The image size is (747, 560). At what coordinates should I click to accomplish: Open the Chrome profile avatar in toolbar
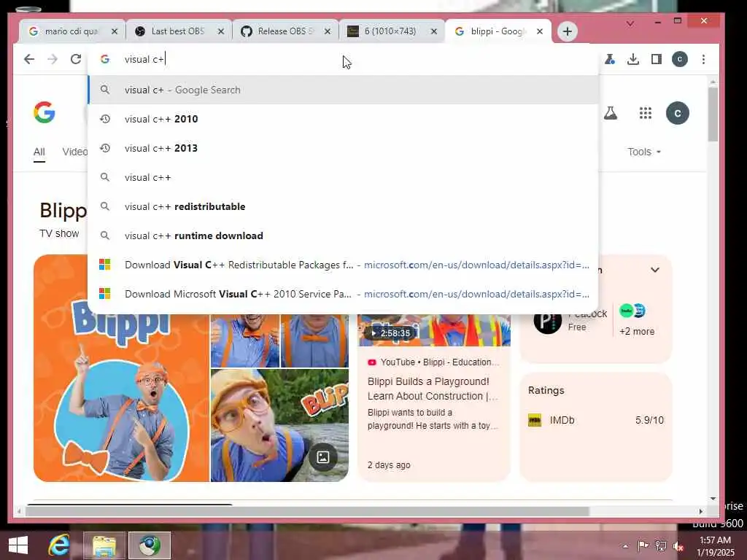pyautogui.click(x=679, y=59)
